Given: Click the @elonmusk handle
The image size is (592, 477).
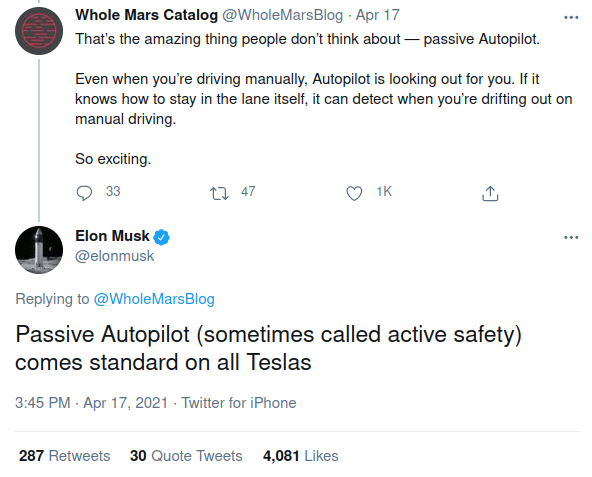Looking at the screenshot, I should 114,256.
